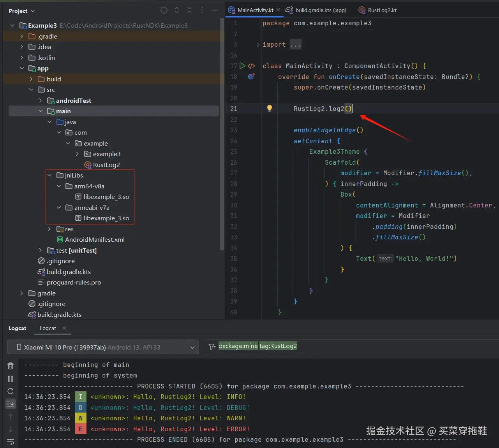
Task: Open the Logcat filter options funnel icon
Action: (212, 346)
